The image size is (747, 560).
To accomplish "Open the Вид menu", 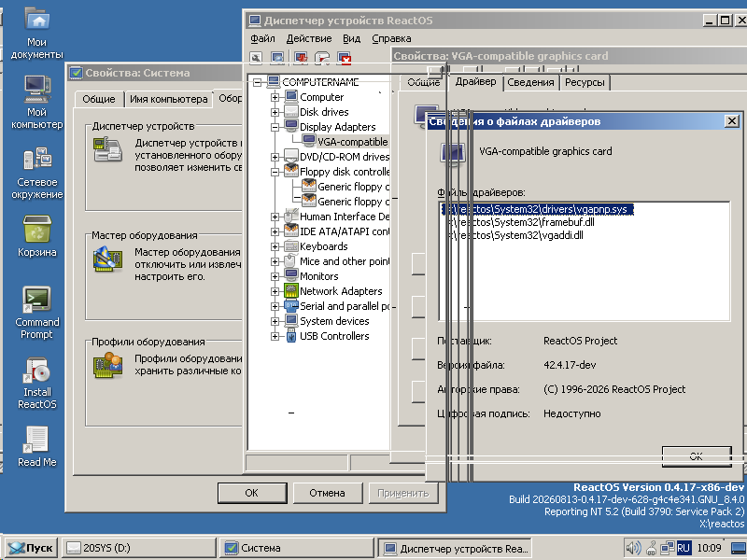I will pyautogui.click(x=352, y=38).
